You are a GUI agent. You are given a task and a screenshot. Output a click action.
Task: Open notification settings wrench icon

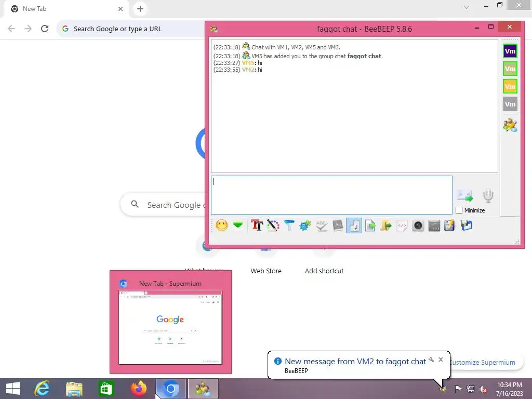pos(431,360)
